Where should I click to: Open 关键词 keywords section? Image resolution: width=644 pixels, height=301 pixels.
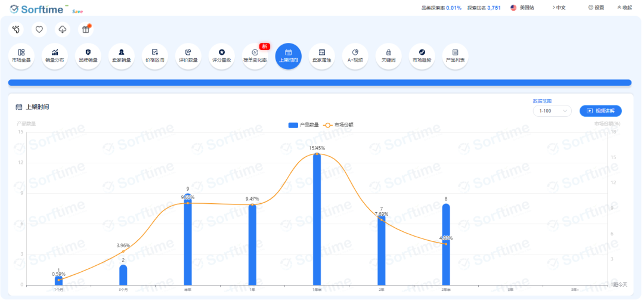click(x=389, y=56)
